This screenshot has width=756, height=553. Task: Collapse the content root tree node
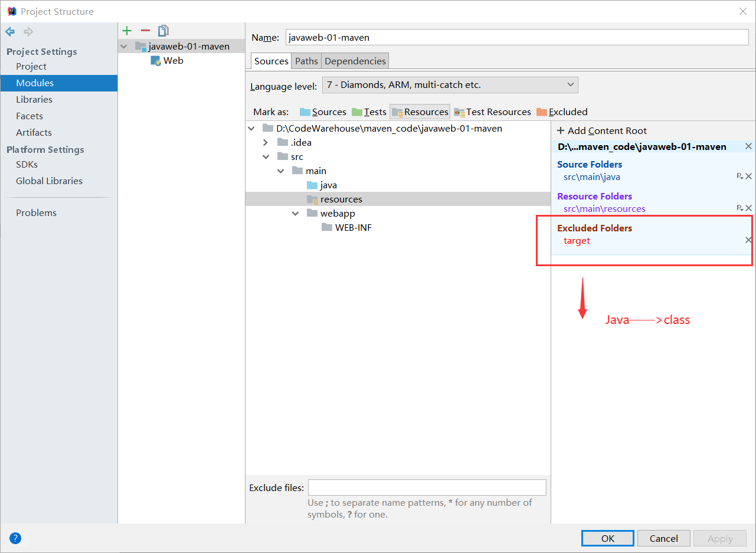pos(252,129)
